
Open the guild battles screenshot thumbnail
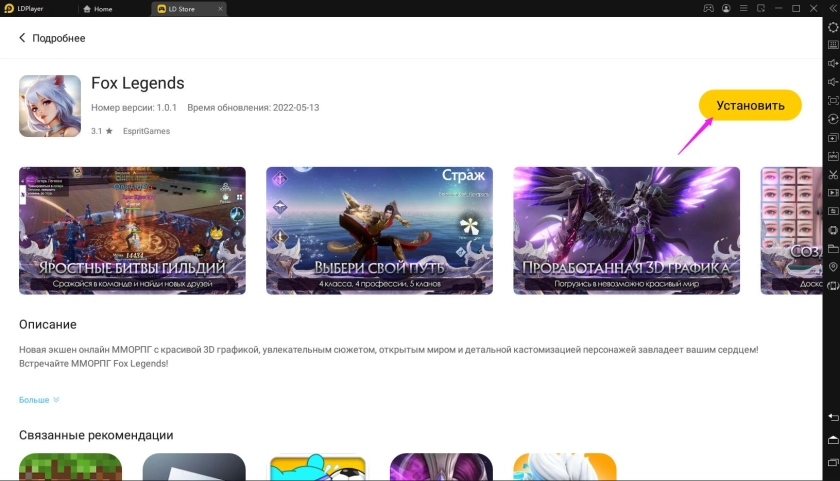click(x=132, y=230)
